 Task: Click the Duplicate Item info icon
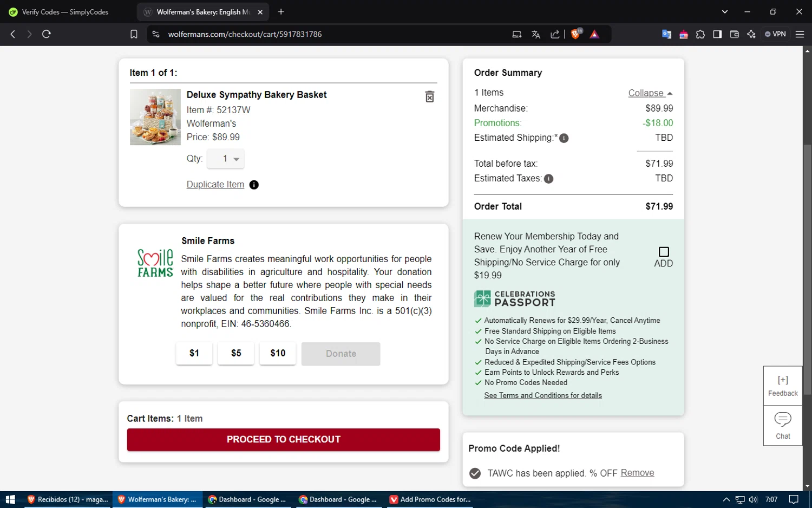[254, 185]
